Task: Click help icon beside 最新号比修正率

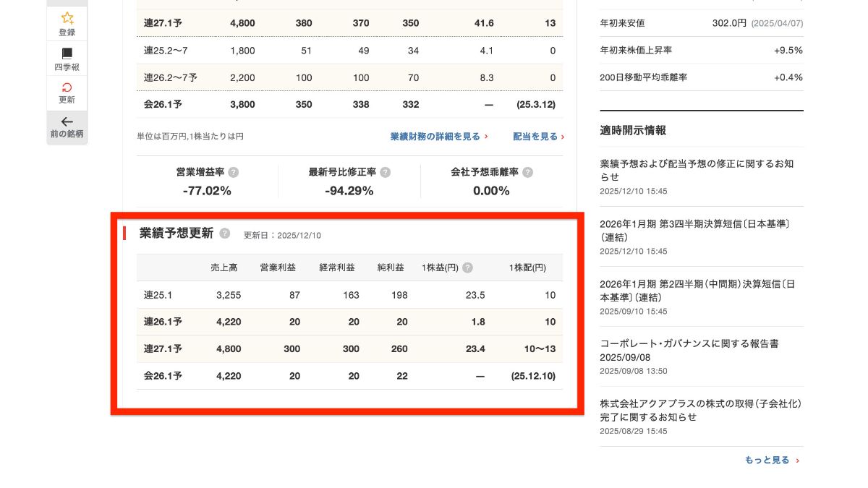Action: click(386, 173)
